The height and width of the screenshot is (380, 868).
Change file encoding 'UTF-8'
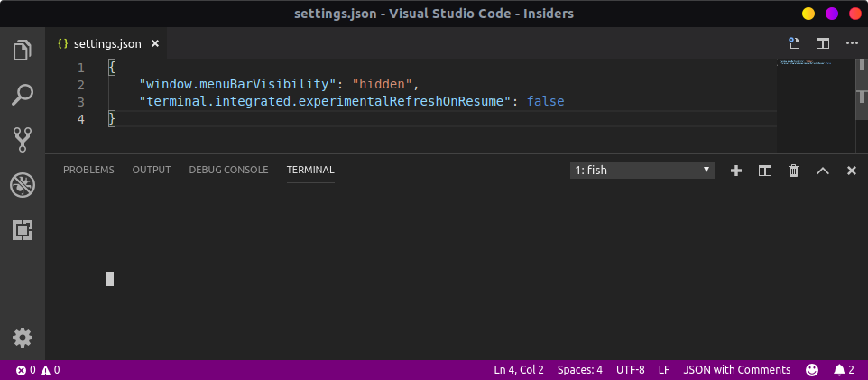(631, 370)
